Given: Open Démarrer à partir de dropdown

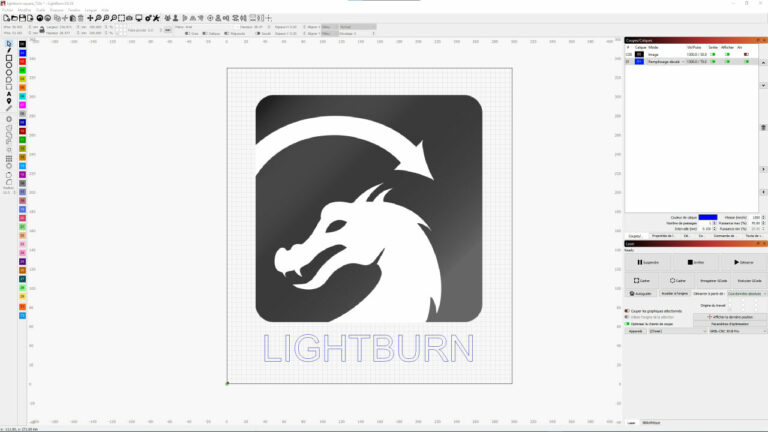Looking at the screenshot, I should click(x=747, y=293).
